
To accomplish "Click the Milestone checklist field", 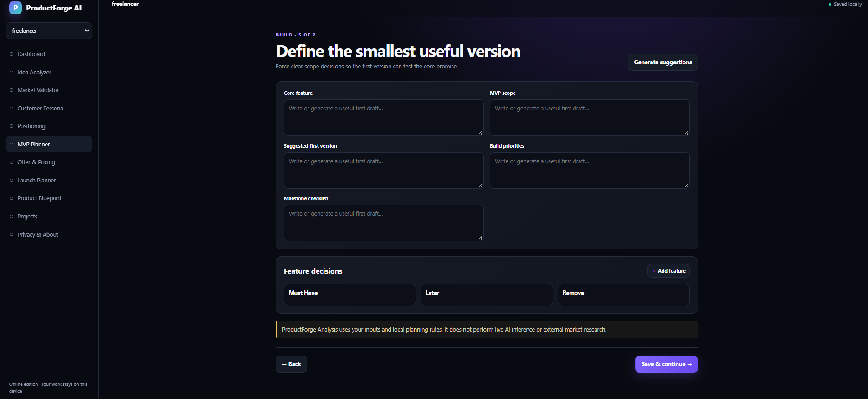I will coord(384,223).
